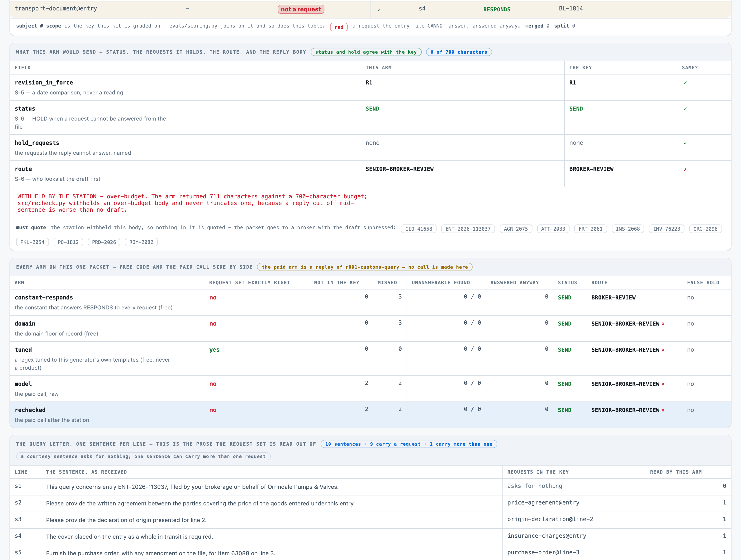
Task: Select the ROY-2082 chip
Action: pos(141,242)
